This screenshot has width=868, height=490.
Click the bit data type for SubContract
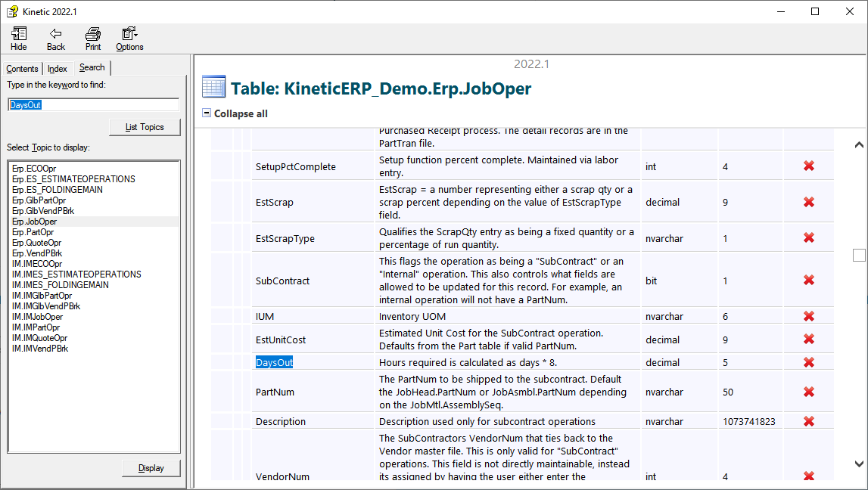[x=651, y=281]
